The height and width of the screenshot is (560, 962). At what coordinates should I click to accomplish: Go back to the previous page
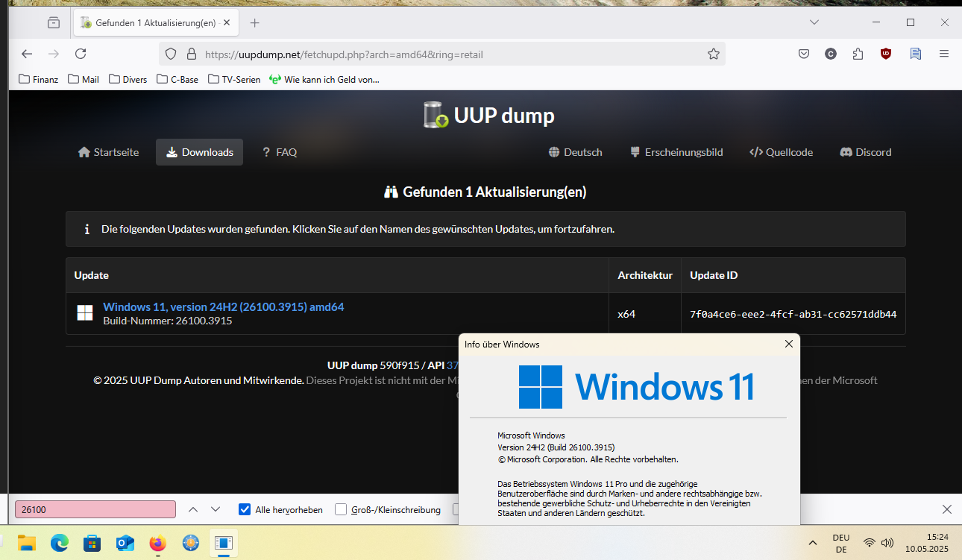coord(27,54)
